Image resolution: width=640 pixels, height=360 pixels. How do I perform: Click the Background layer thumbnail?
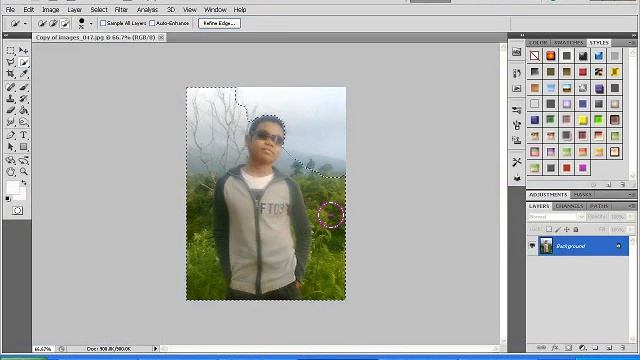(546, 246)
